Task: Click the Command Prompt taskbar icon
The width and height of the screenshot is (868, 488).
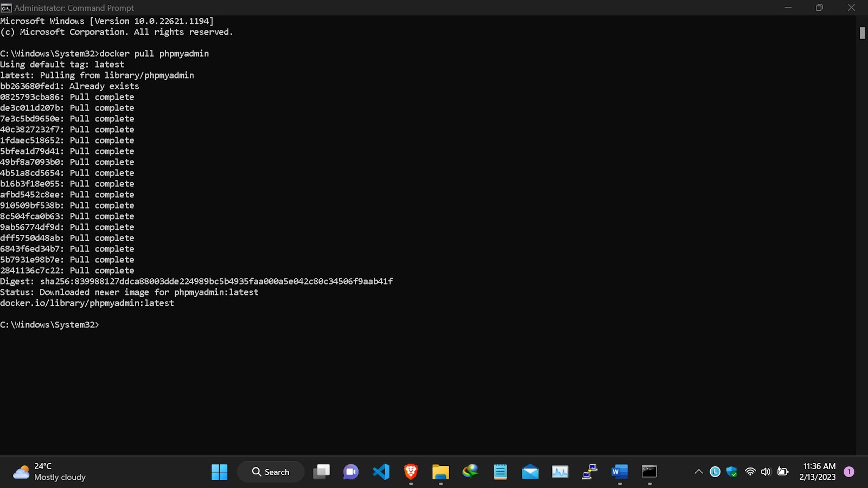Action: click(649, 472)
